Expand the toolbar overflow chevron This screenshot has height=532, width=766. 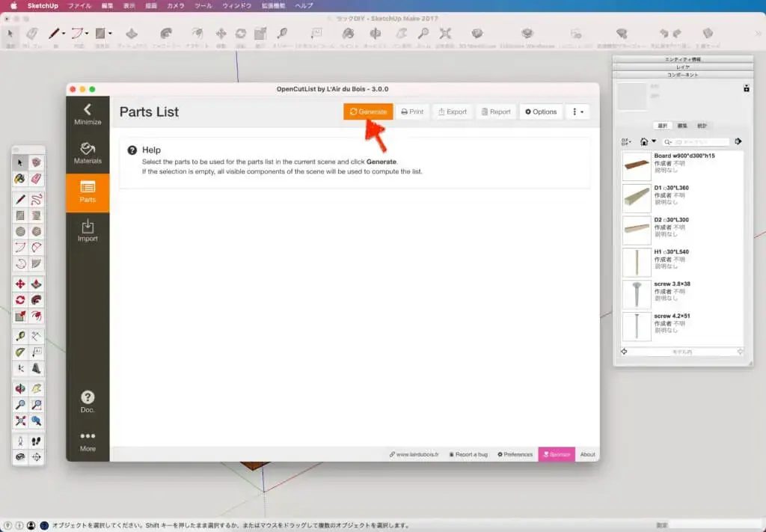tap(759, 34)
